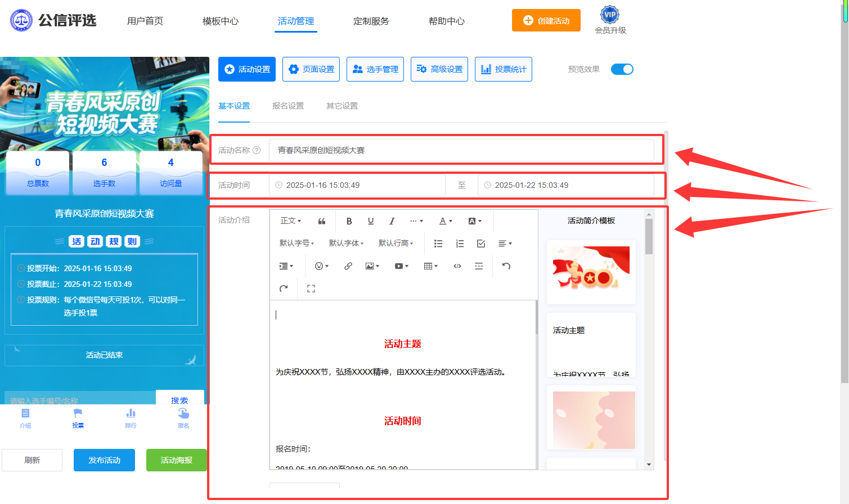Screen dimensions: 849x504
Task: Open 定制服务 in top navigation
Action: [371, 21]
